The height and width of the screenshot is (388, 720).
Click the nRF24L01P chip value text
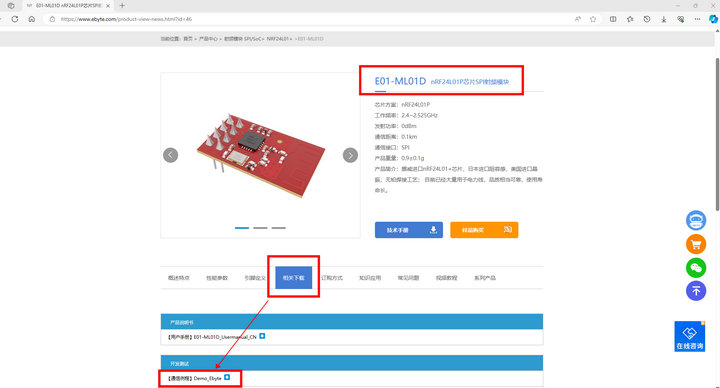click(416, 105)
